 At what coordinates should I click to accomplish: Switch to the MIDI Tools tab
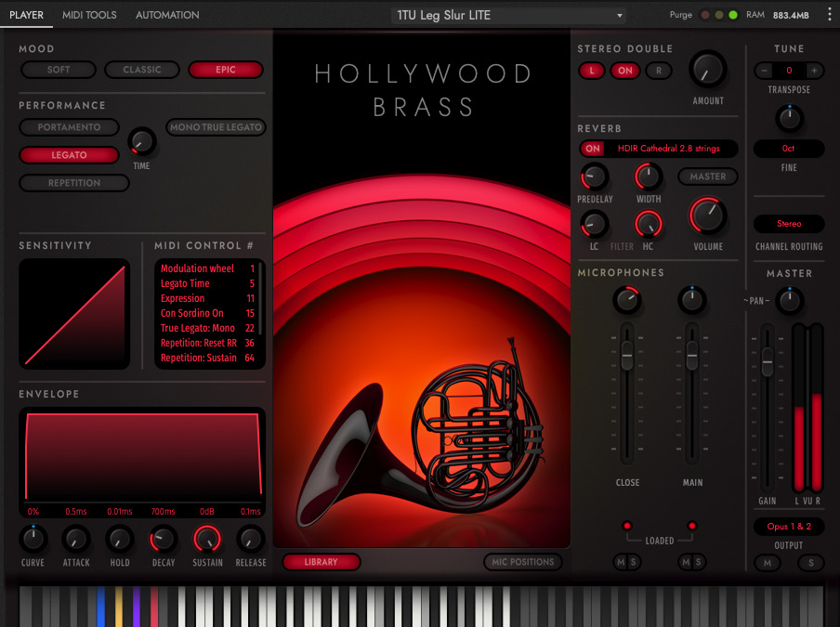[x=89, y=15]
